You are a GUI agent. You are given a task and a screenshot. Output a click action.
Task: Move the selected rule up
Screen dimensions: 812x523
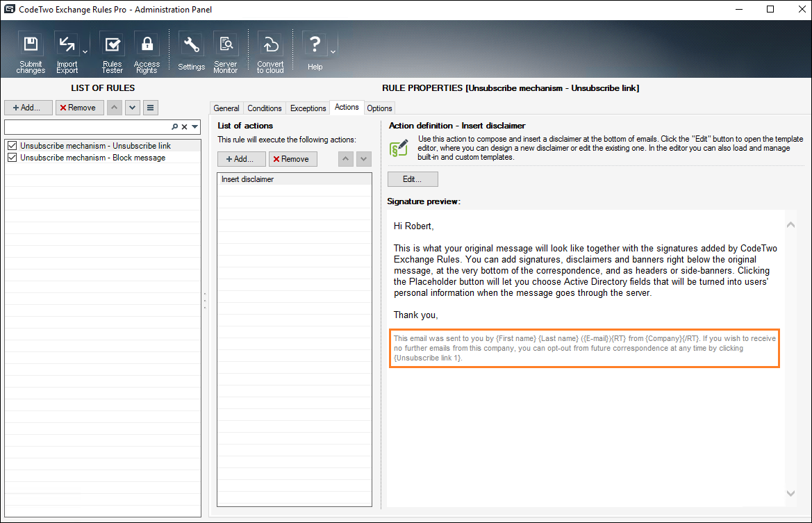[115, 108]
